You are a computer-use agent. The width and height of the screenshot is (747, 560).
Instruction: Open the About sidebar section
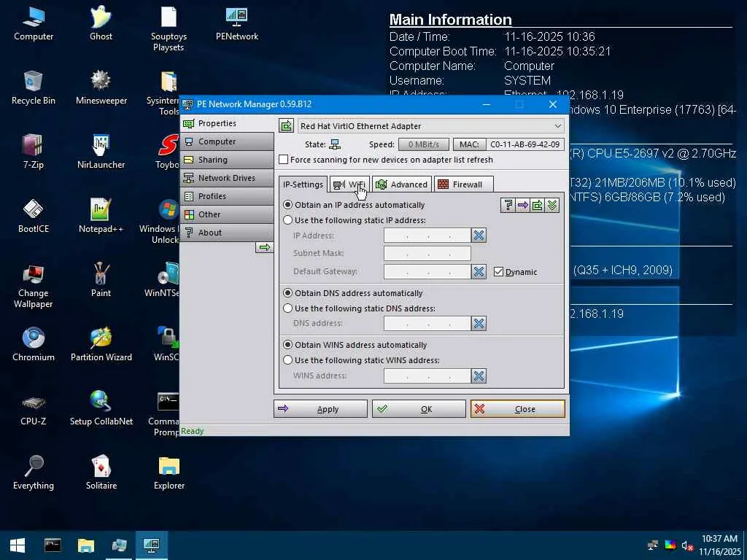[x=228, y=233]
